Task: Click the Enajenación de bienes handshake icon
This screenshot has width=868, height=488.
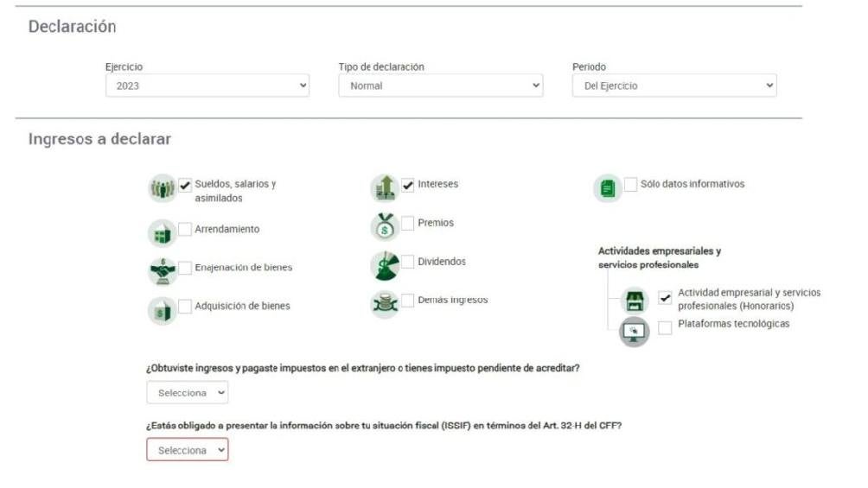Action: pyautogui.click(x=162, y=270)
